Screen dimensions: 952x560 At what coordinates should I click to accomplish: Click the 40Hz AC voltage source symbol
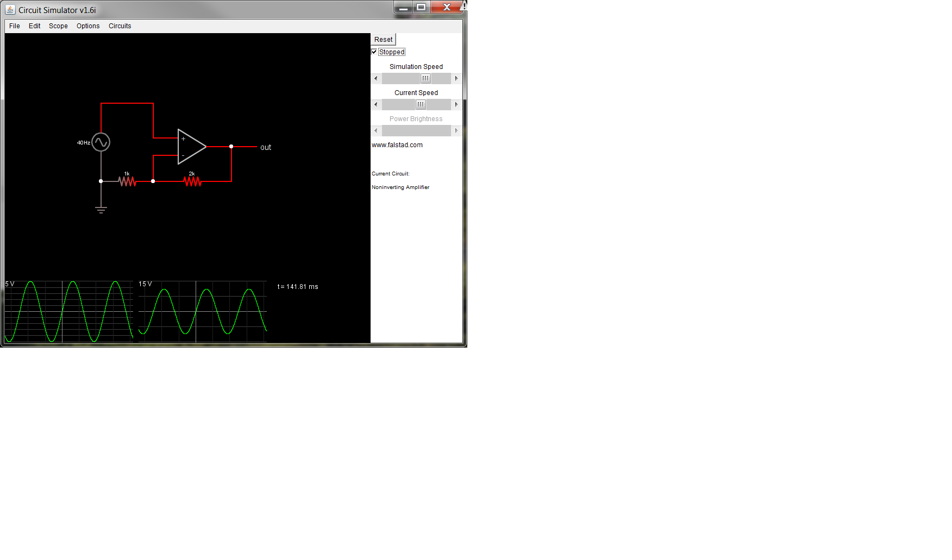point(101,142)
